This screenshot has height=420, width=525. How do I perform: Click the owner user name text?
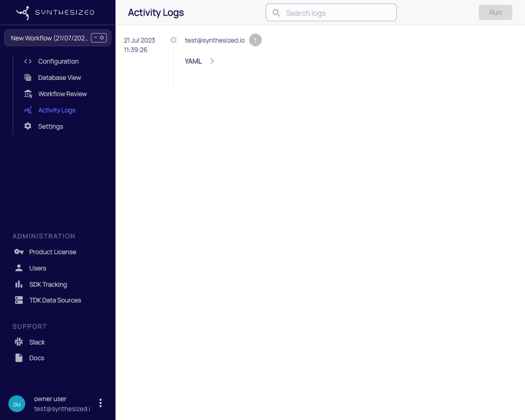pyautogui.click(x=50, y=399)
